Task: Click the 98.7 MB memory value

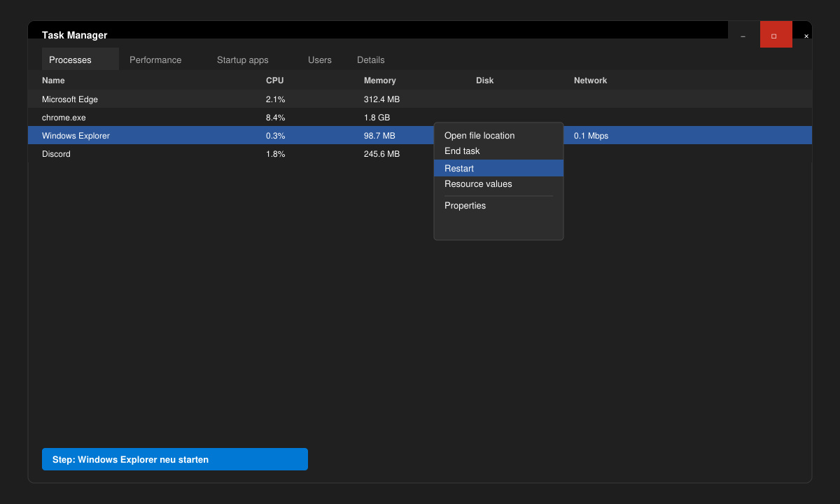Action: (x=379, y=136)
